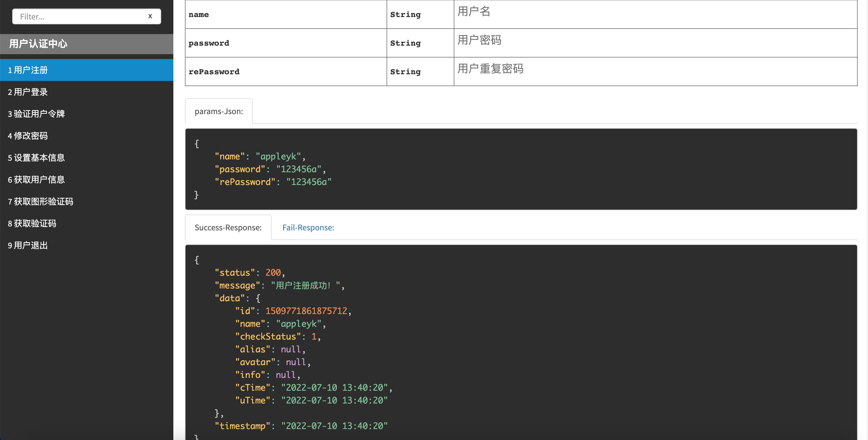Select 5 设置基本信息
This screenshot has height=440, width=868.
[x=87, y=158]
